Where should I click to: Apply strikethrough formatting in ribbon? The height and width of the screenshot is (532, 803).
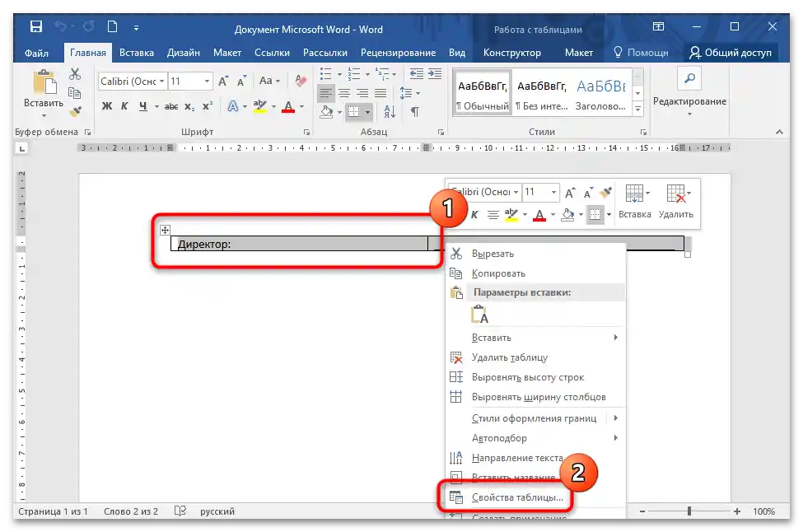pyautogui.click(x=171, y=106)
